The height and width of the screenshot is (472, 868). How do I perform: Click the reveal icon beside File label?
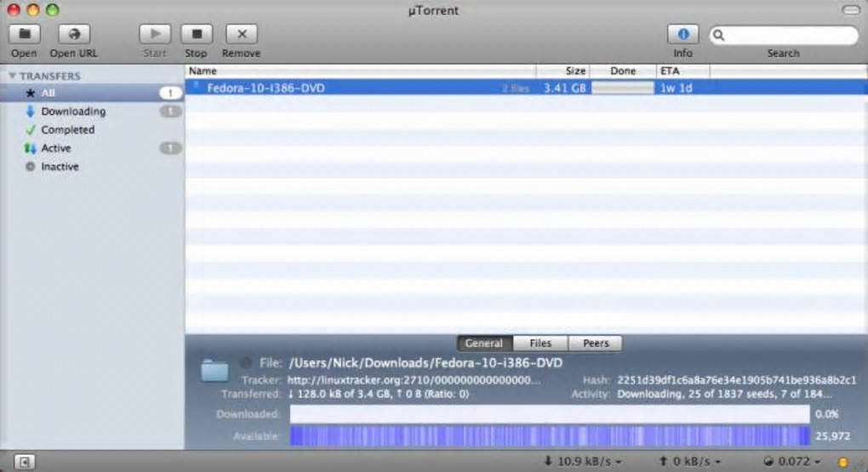click(246, 363)
